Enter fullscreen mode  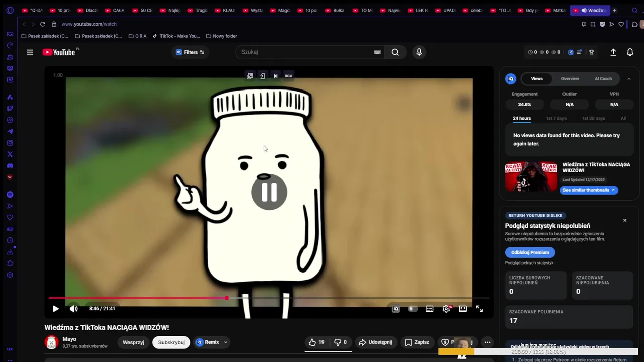tap(479, 309)
